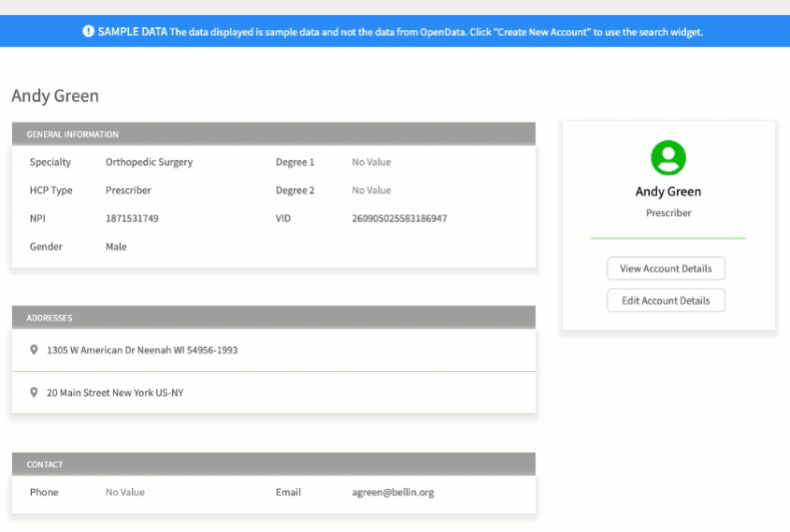Click the info icon in Sample Data banner
This screenshot has height=532, width=790.
89,32
